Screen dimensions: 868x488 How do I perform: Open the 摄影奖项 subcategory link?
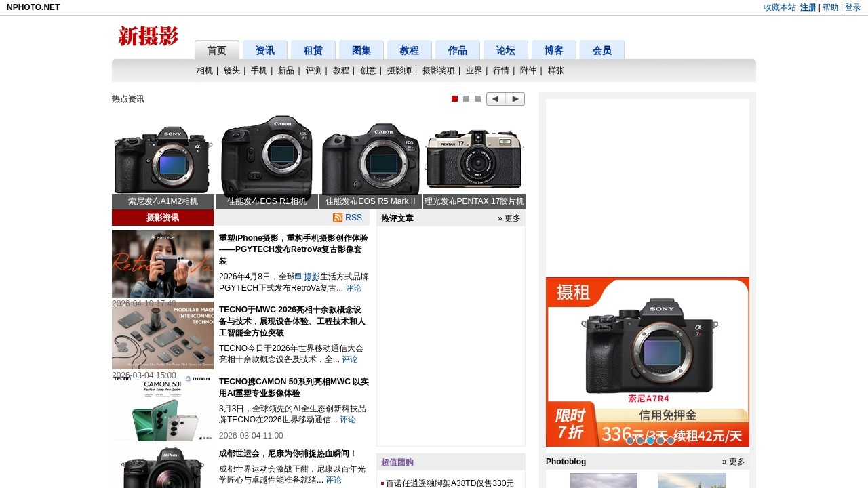pos(439,70)
